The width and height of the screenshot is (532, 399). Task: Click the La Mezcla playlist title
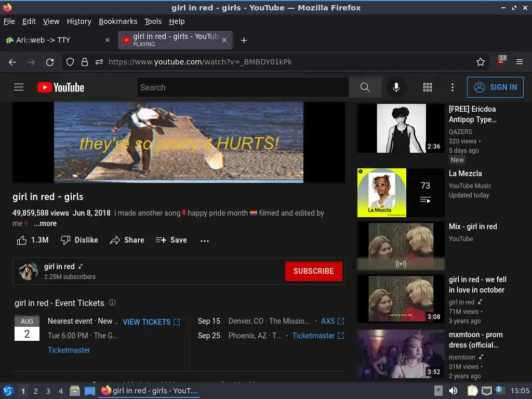tap(465, 174)
